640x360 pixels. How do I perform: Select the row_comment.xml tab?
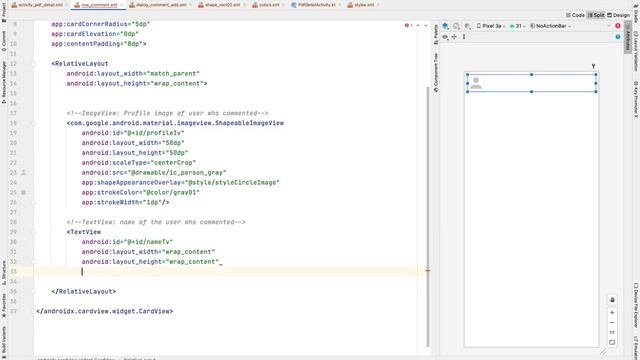coord(97,5)
